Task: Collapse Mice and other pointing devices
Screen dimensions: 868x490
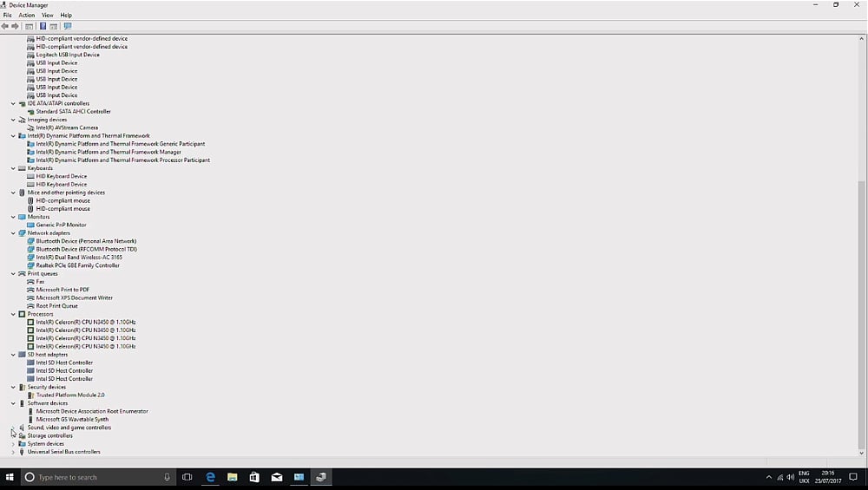Action: 13,193
